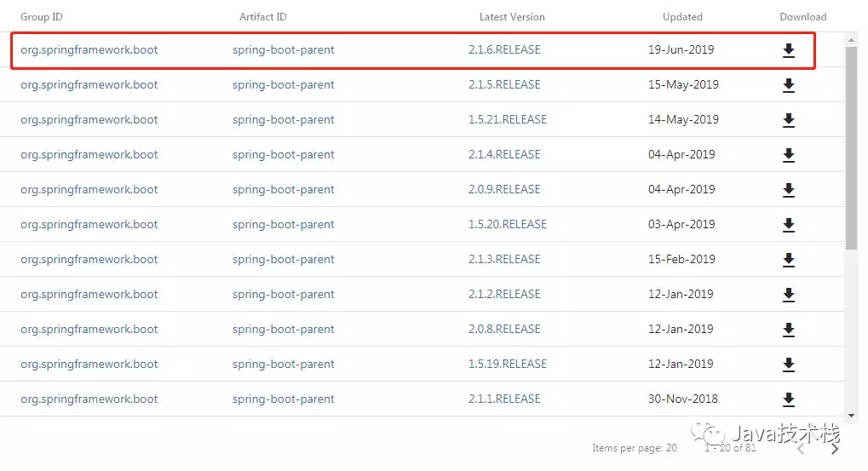Download the 1.5.21.RELEASE artifact
868x471 pixels.
(788, 120)
